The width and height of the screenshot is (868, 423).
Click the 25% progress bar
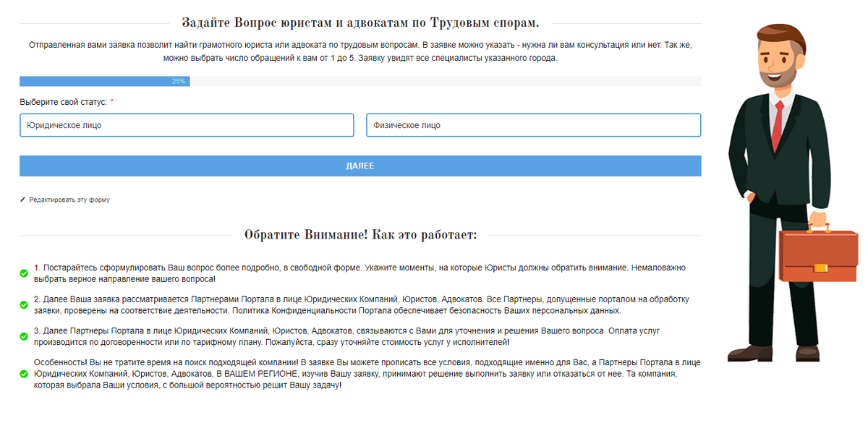(x=360, y=81)
